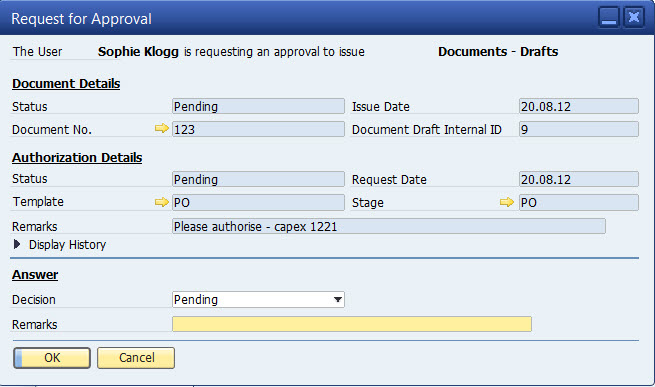655x387 pixels.
Task: Open the Document No. link arrow
Action: pyautogui.click(x=161, y=128)
